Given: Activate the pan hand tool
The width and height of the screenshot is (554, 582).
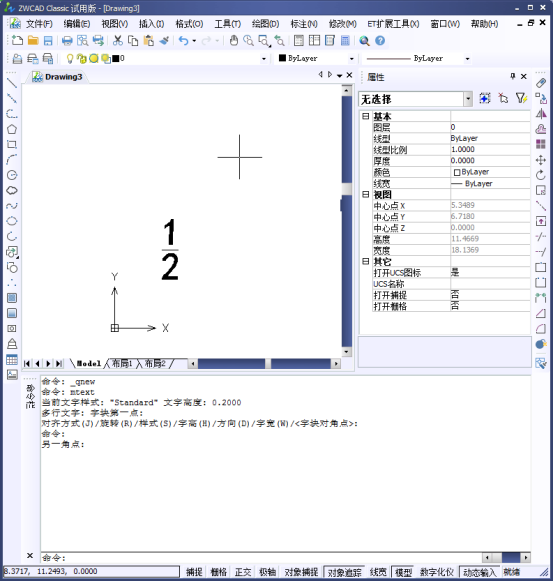Looking at the screenshot, I should 233,40.
